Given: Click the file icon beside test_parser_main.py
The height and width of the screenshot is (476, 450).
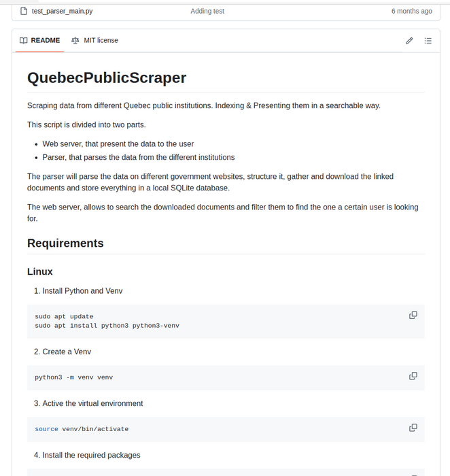Looking at the screenshot, I should 24,11.
